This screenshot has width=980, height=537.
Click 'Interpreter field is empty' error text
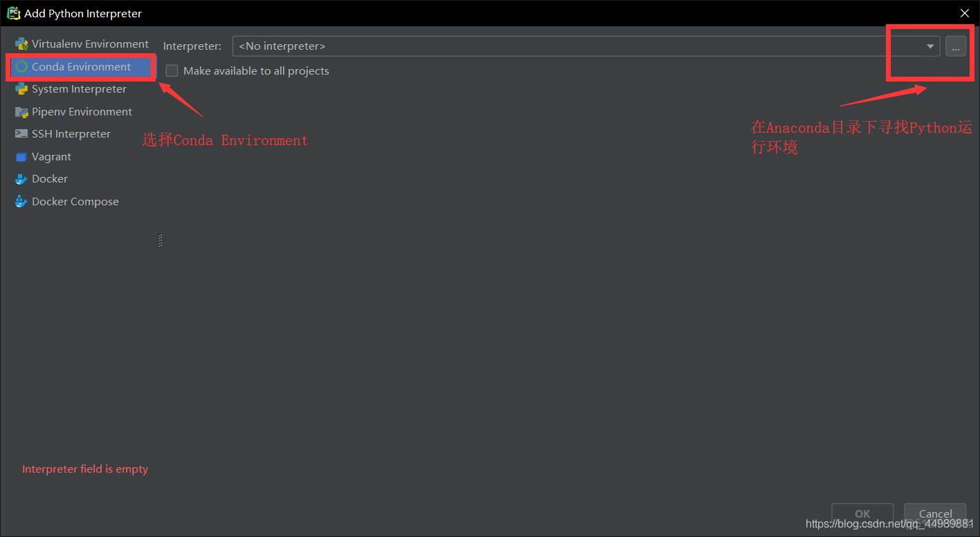point(85,469)
